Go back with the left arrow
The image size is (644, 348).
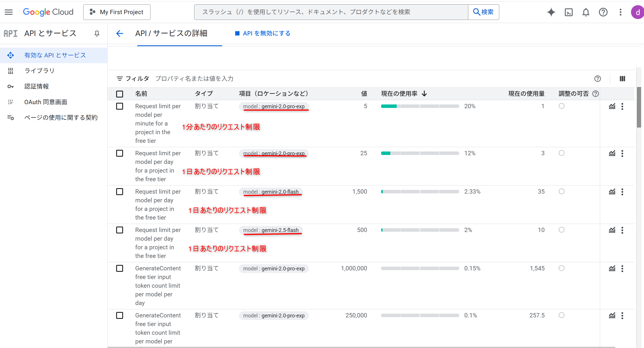120,33
